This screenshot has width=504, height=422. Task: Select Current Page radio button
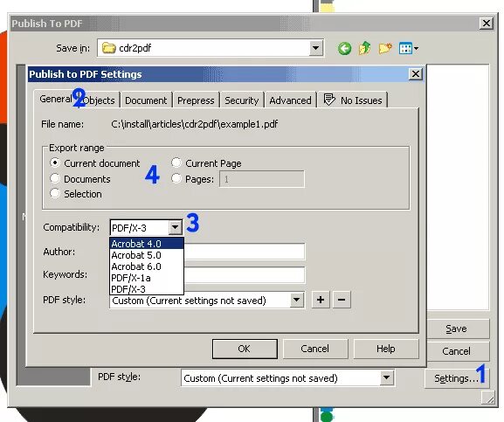(x=176, y=163)
